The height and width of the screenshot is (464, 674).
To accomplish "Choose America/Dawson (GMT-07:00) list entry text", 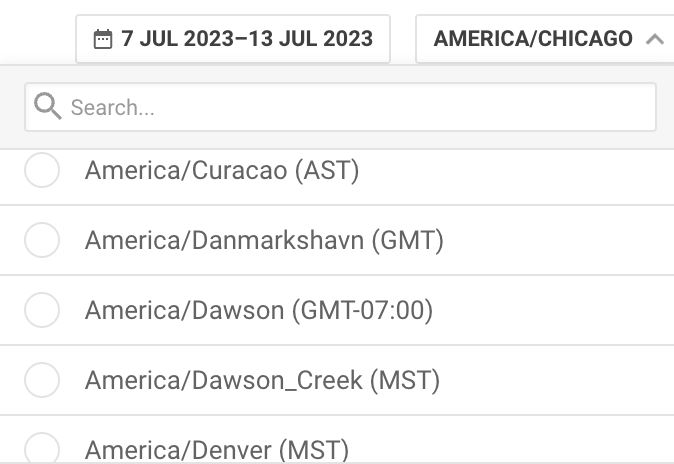I will [x=259, y=310].
